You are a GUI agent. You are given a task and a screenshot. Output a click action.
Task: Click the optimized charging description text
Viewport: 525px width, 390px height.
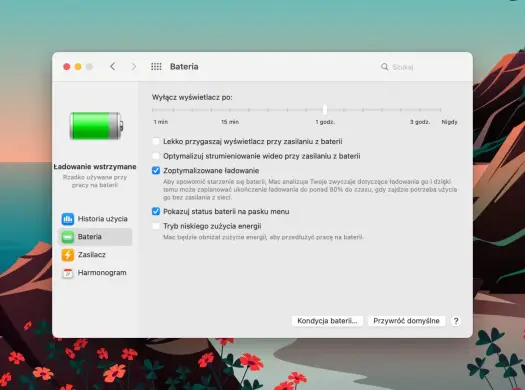tap(310, 189)
